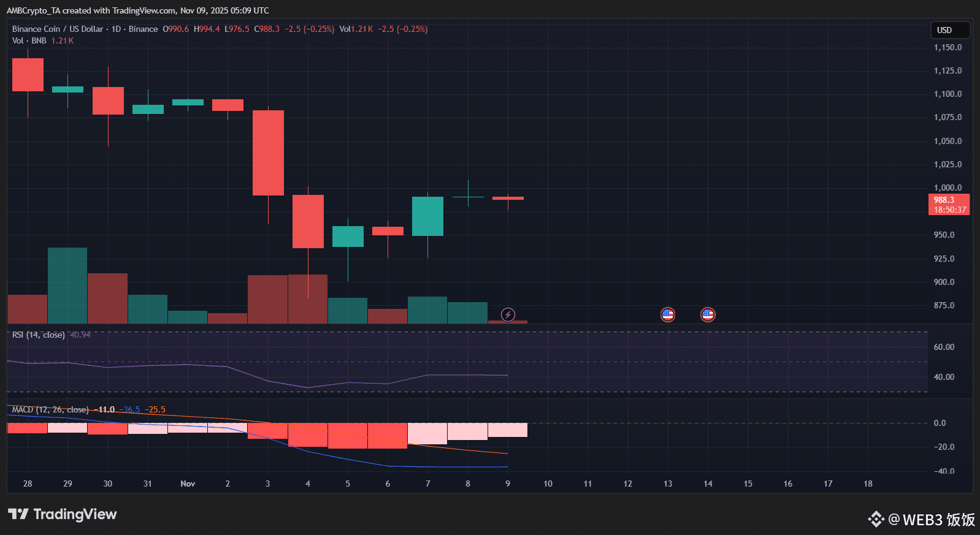Image resolution: width=980 pixels, height=535 pixels.
Task: Click the US flag event icon on the 14th
Action: 708,314
